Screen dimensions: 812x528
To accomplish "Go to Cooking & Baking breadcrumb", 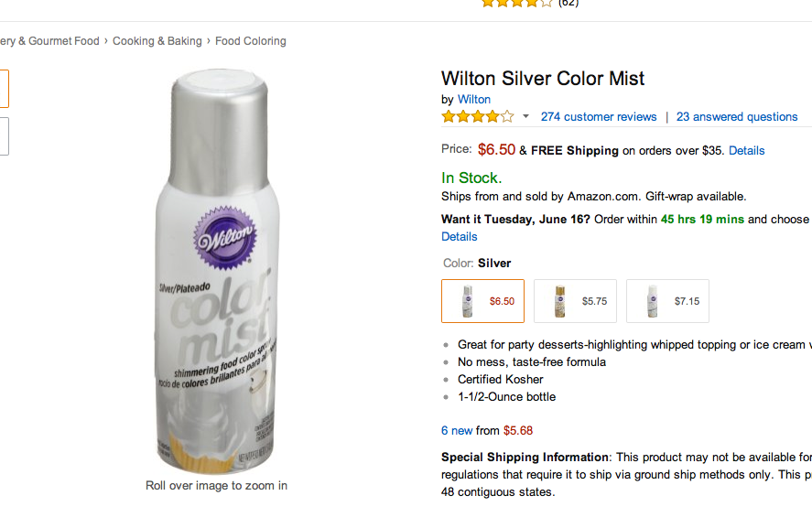I will (157, 41).
